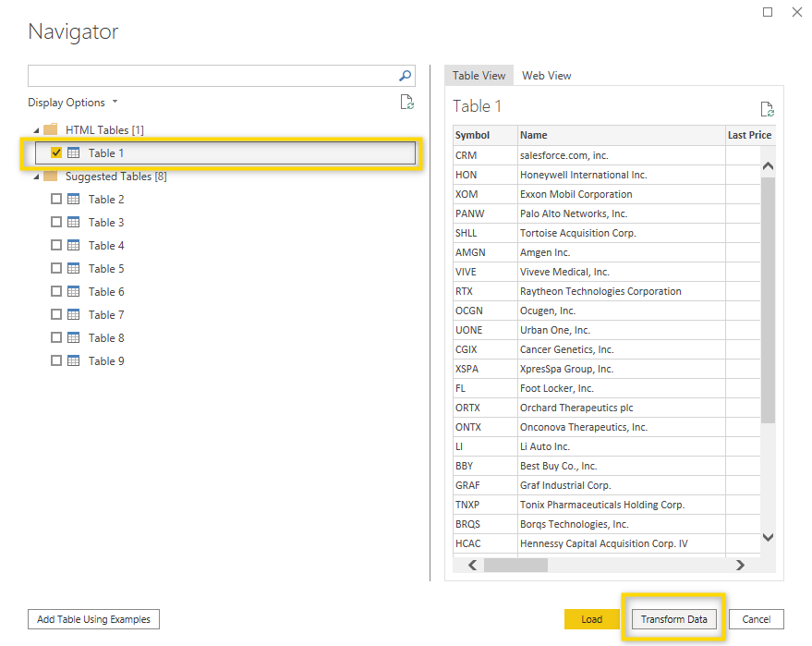Click the table icon beside Table 6
812x646 pixels.
tap(74, 292)
